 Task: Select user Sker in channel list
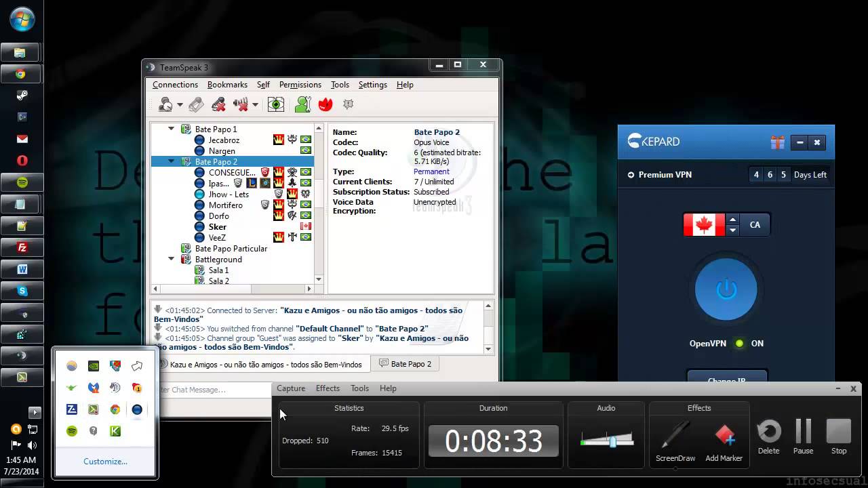(218, 227)
